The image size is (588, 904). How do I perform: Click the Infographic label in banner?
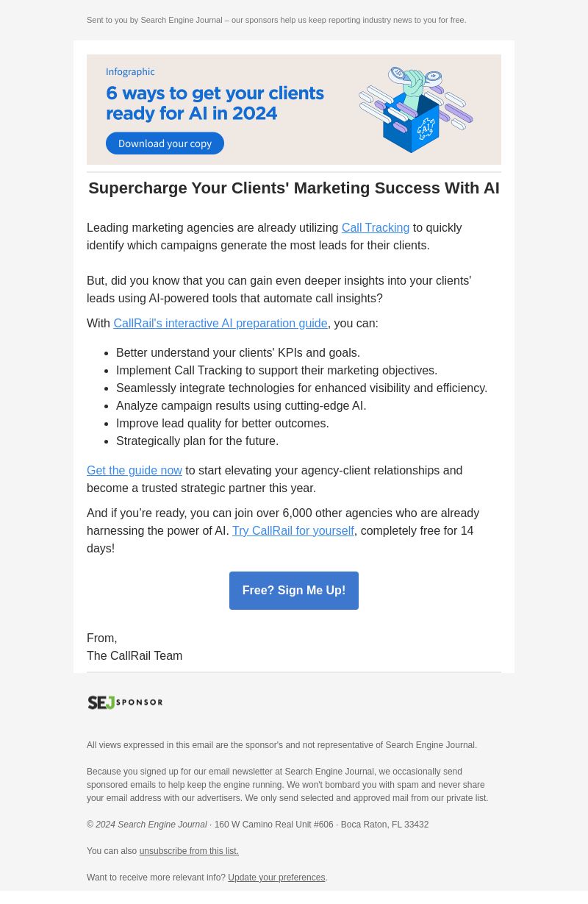click(130, 72)
